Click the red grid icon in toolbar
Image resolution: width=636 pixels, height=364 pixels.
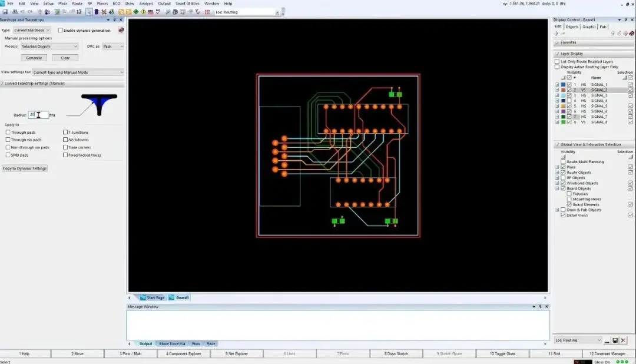pos(207,12)
